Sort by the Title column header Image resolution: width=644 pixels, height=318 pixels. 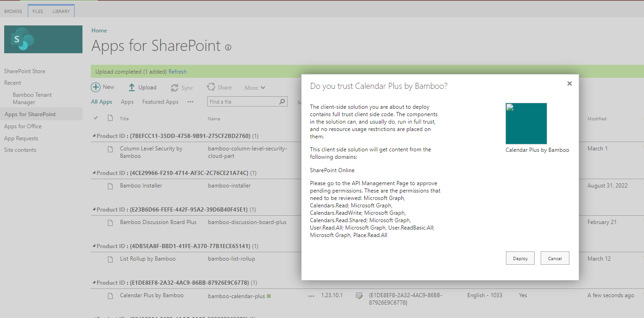click(124, 118)
